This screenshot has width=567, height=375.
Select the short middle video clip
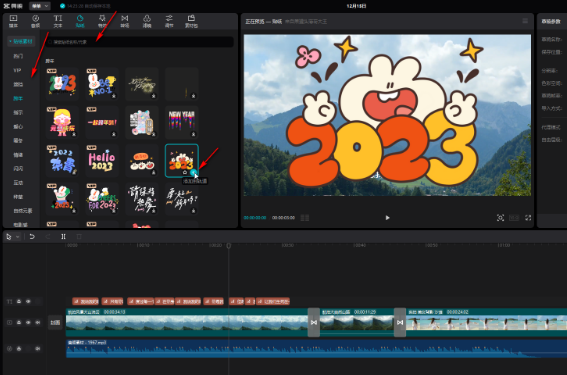coord(357,322)
